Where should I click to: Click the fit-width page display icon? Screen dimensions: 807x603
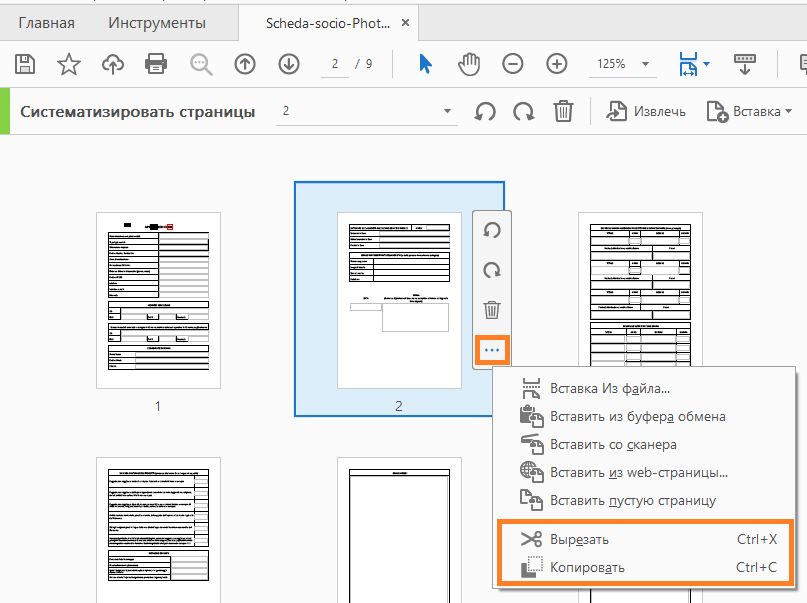pos(689,64)
